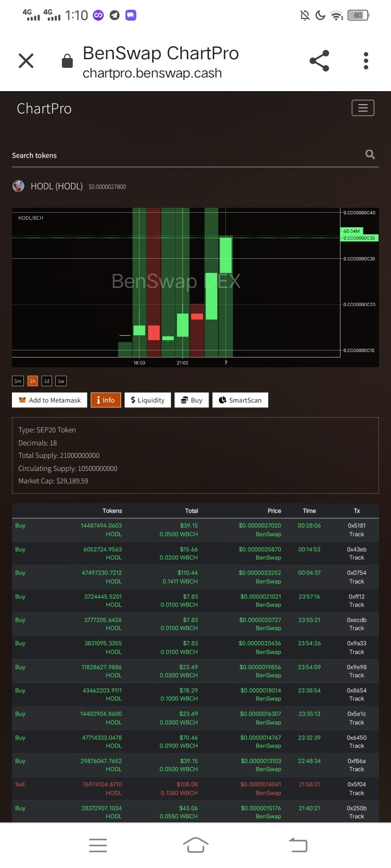Screen dimensions: 391x868
Task: Open the 0x250b transaction Track link
Action: (x=357, y=816)
